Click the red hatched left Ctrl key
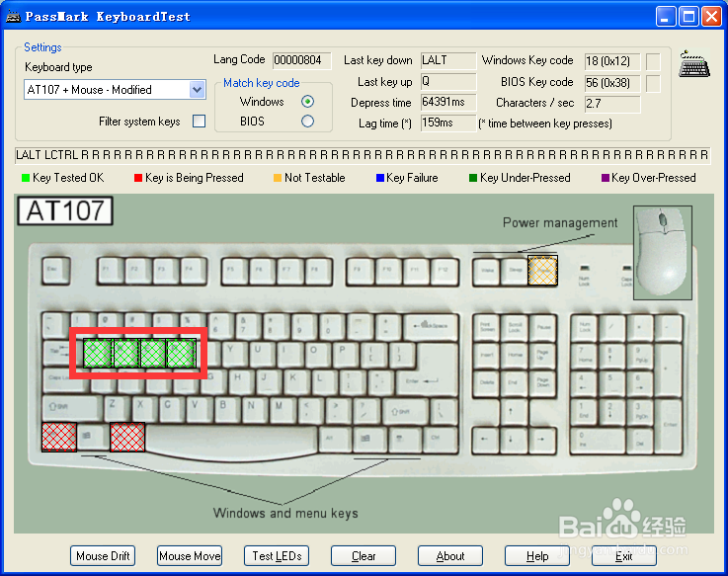This screenshot has height=576, width=728. pos(59,437)
